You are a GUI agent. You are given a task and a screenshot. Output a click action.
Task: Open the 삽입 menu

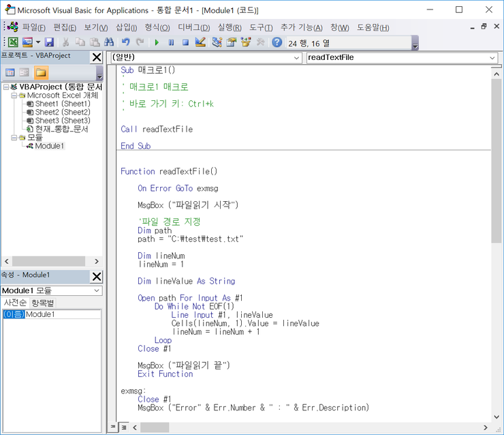click(x=126, y=27)
